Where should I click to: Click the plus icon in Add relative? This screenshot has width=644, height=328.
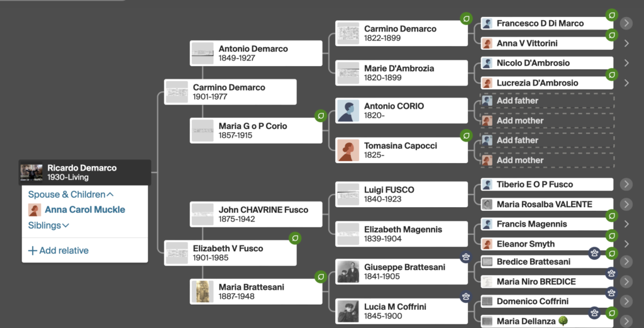[33, 251]
